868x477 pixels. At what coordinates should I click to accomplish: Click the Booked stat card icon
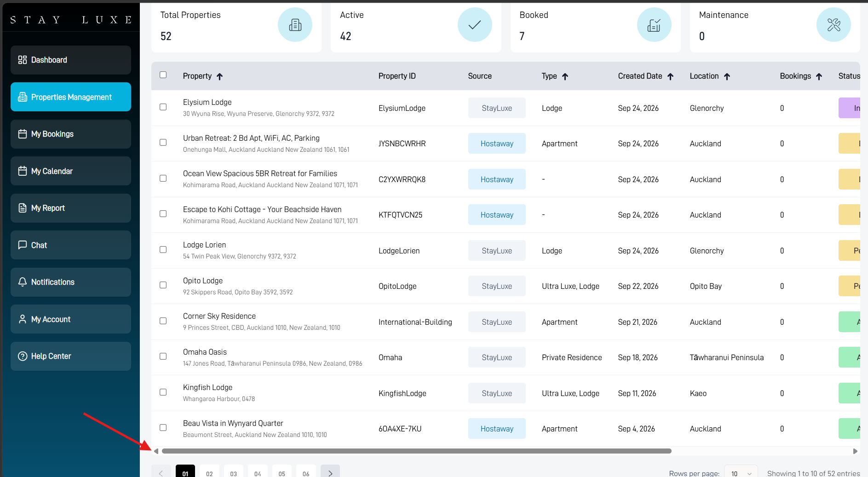tap(654, 25)
